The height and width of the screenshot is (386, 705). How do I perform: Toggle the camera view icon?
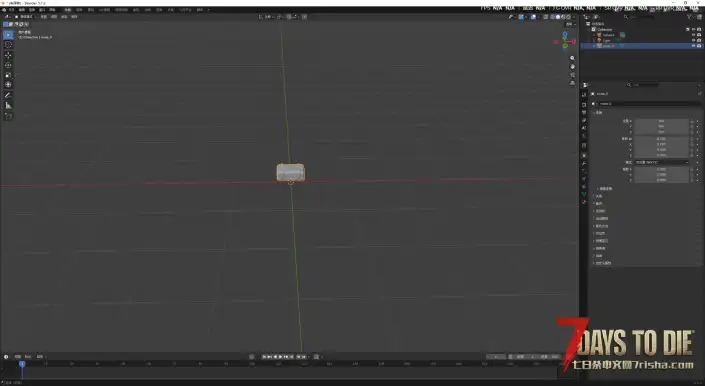pos(572,75)
